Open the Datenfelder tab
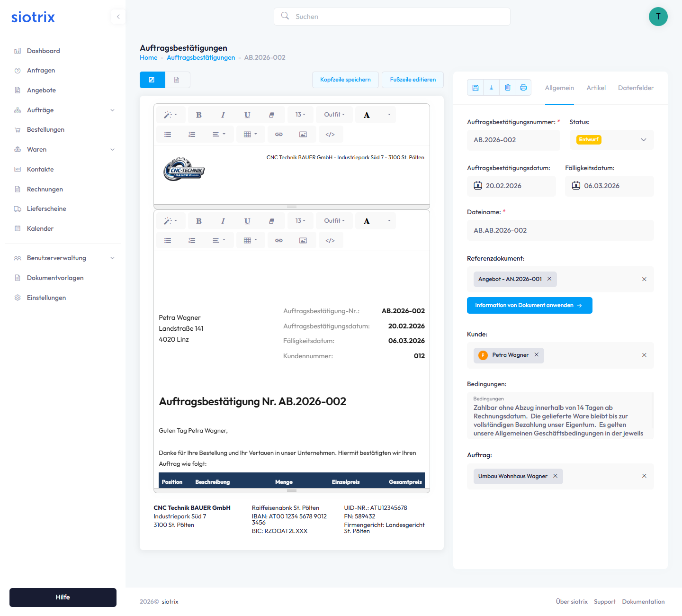The width and height of the screenshot is (682, 616). pyautogui.click(x=636, y=88)
